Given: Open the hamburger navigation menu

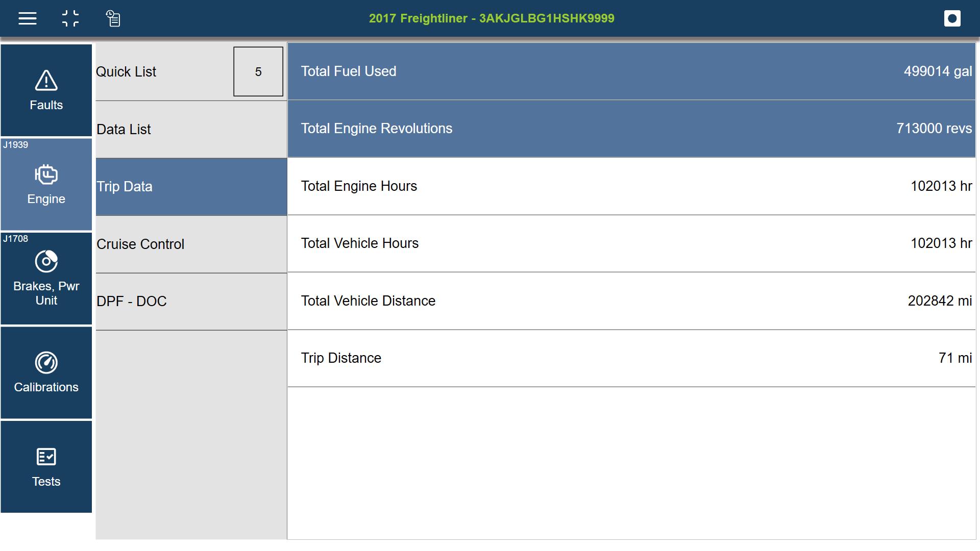Looking at the screenshot, I should point(27,18).
